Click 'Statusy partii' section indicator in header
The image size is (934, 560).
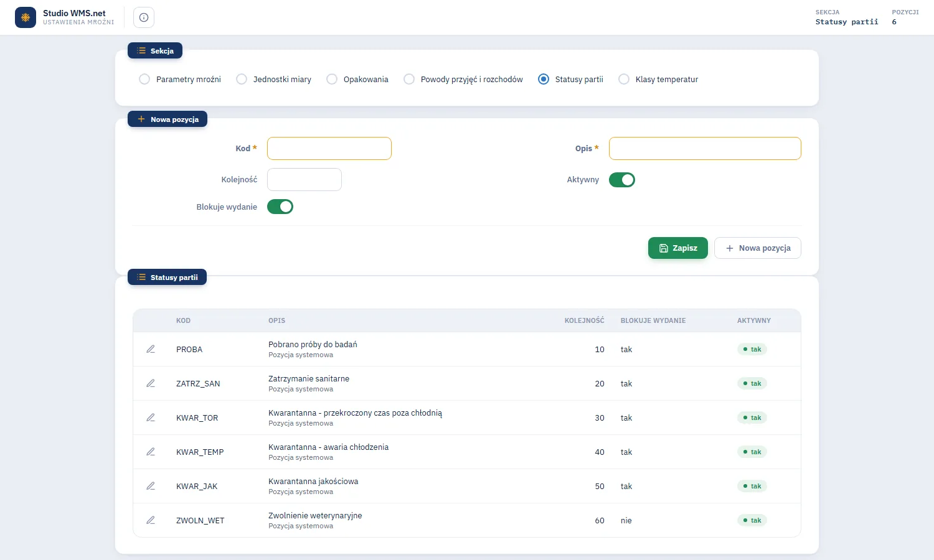click(847, 22)
